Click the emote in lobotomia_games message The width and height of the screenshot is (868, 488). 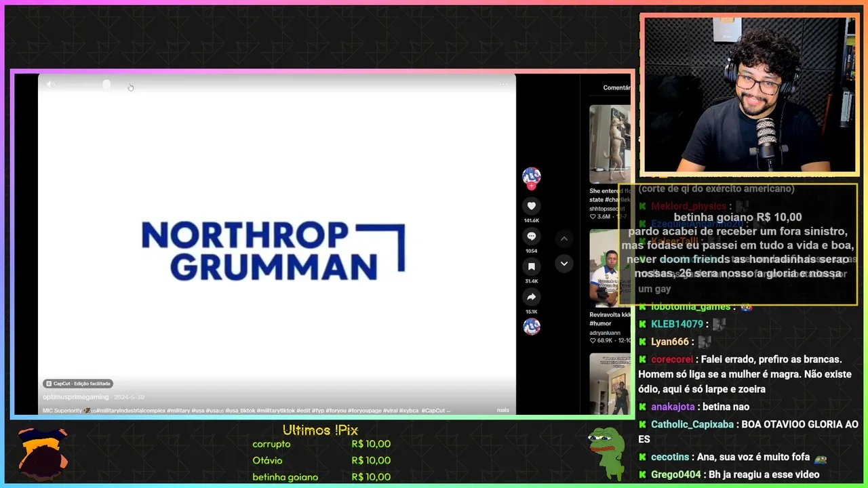[746, 307]
